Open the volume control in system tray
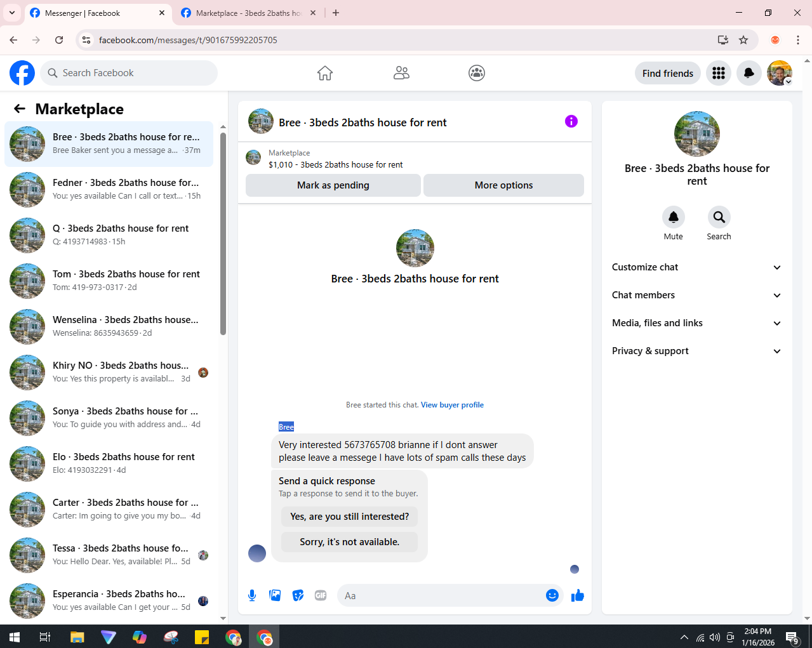812x648 pixels. click(715, 637)
